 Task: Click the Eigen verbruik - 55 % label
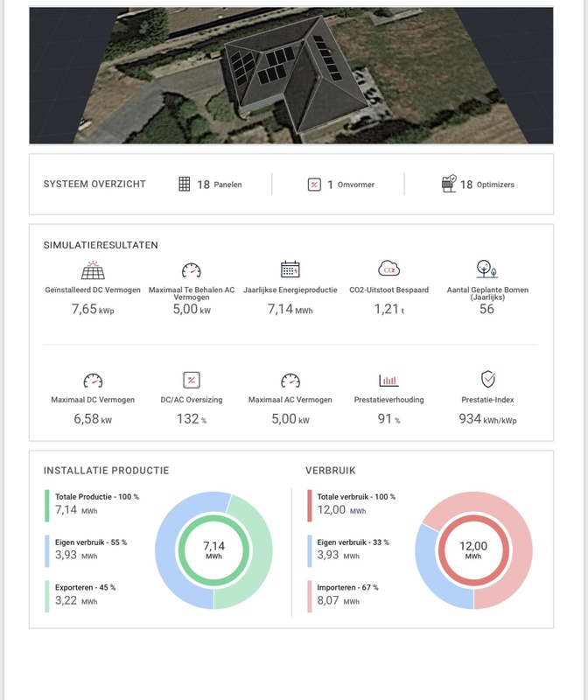(x=91, y=542)
